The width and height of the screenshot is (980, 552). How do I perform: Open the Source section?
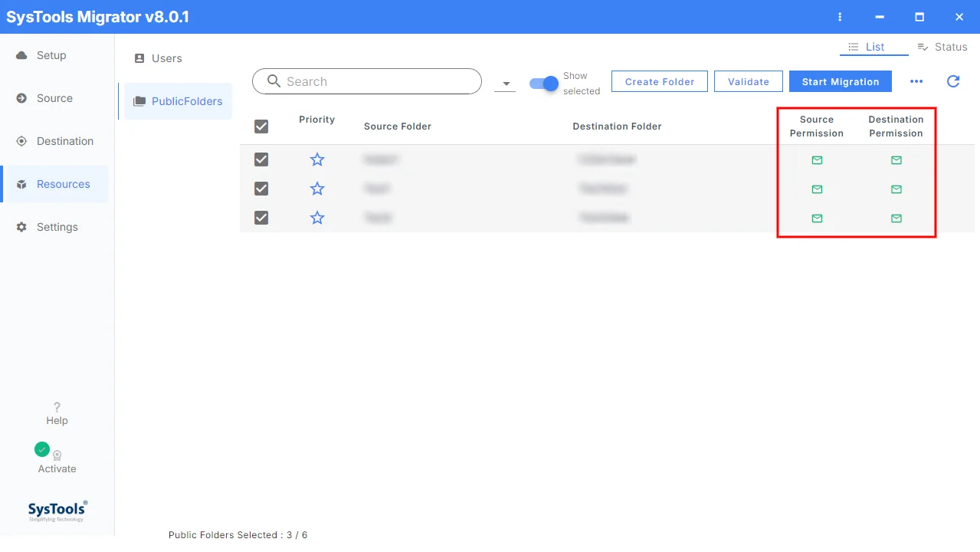tap(54, 98)
